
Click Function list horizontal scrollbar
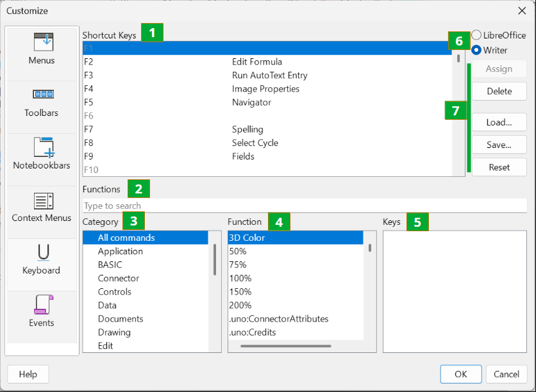click(286, 346)
